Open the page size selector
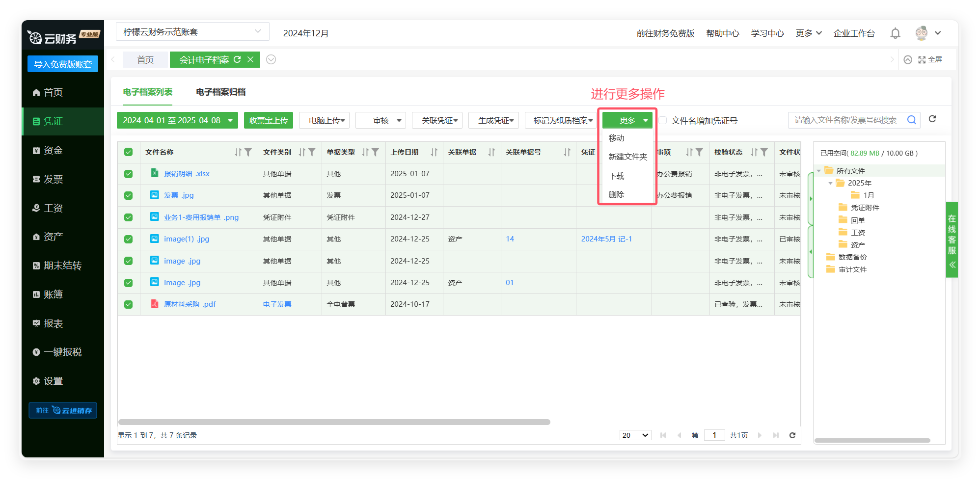This screenshot has width=980, height=479. click(x=635, y=435)
